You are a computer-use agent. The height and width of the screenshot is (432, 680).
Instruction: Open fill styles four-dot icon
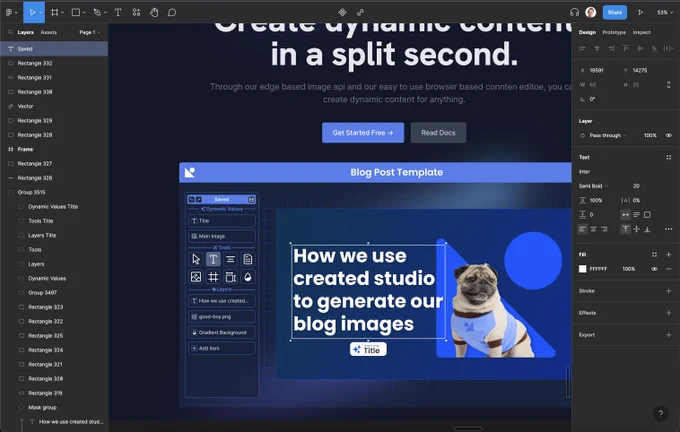click(x=654, y=255)
